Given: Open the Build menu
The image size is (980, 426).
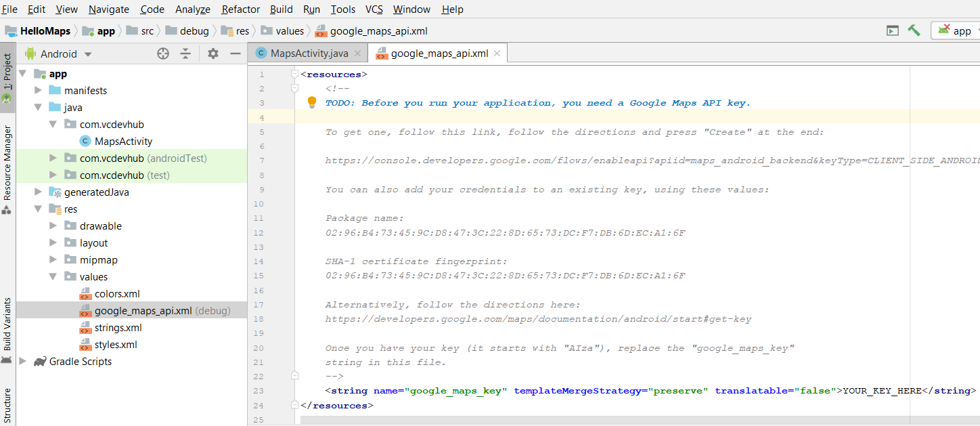Looking at the screenshot, I should [x=282, y=9].
